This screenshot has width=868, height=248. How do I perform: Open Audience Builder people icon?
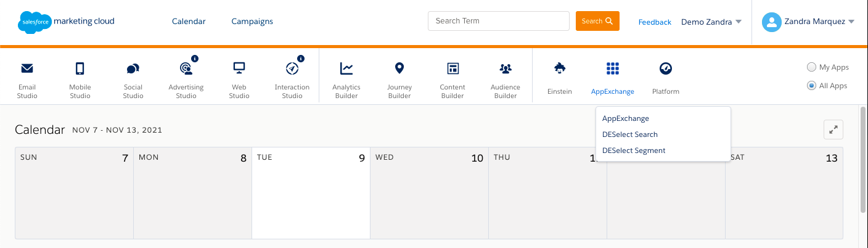pyautogui.click(x=506, y=68)
